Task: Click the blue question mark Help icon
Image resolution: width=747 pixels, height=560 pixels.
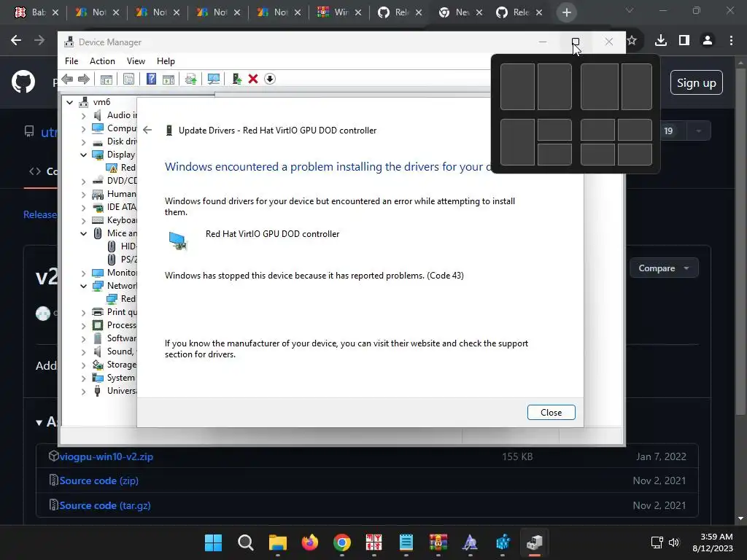Action: [x=151, y=79]
